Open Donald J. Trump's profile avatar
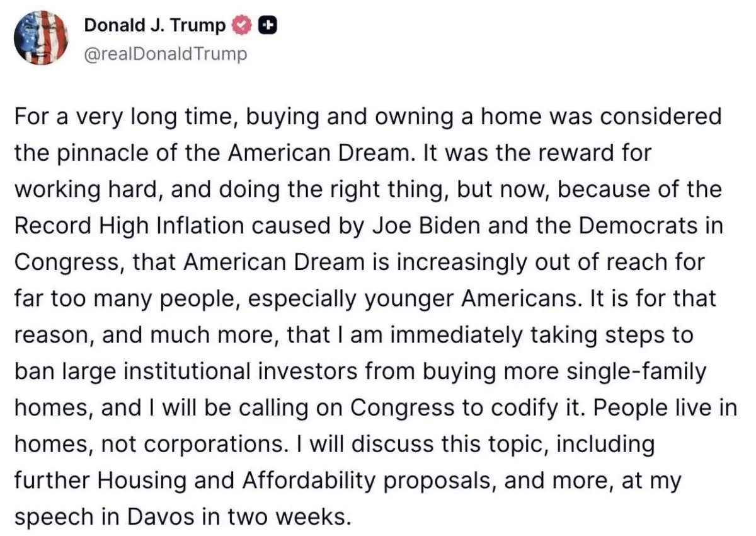 pos(41,38)
